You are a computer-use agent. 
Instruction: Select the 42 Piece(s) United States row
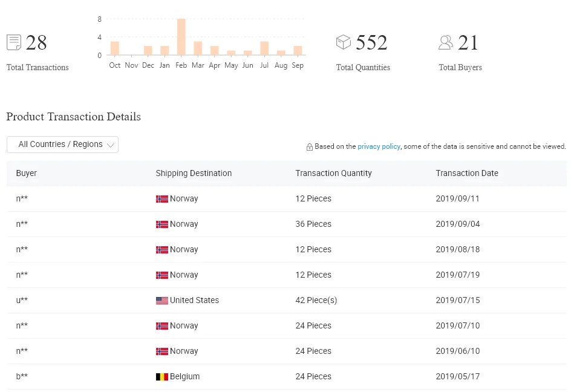coord(286,301)
